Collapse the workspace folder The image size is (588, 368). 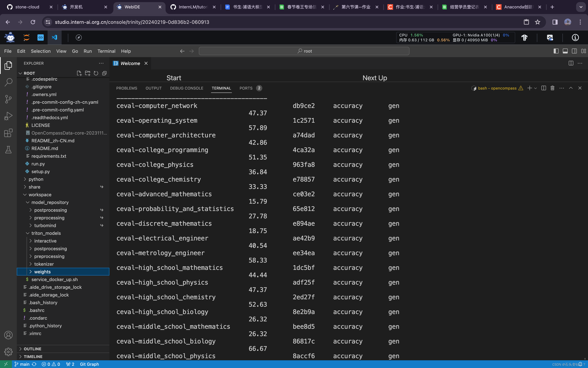coord(40,195)
